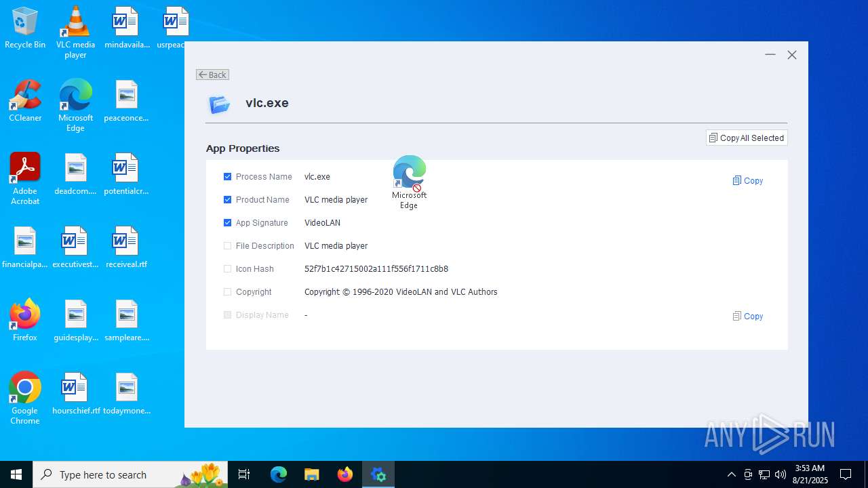The image size is (868, 488).
Task: Close the app properties window
Action: (792, 55)
